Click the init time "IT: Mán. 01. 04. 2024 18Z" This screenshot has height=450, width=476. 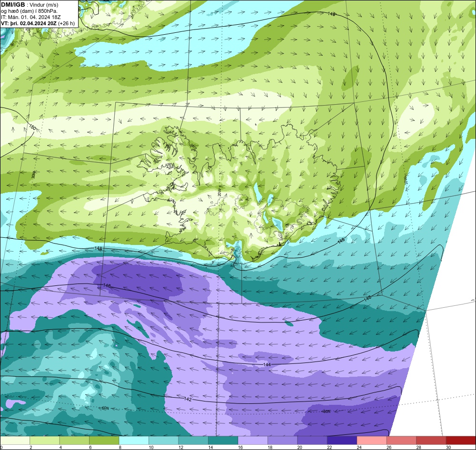[30, 17]
